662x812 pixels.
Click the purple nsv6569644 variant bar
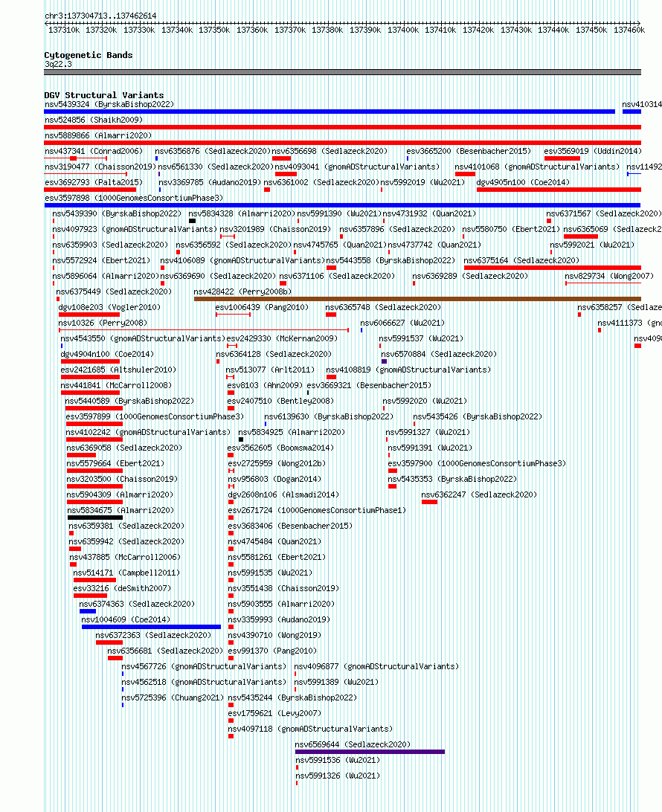pyautogui.click(x=370, y=752)
